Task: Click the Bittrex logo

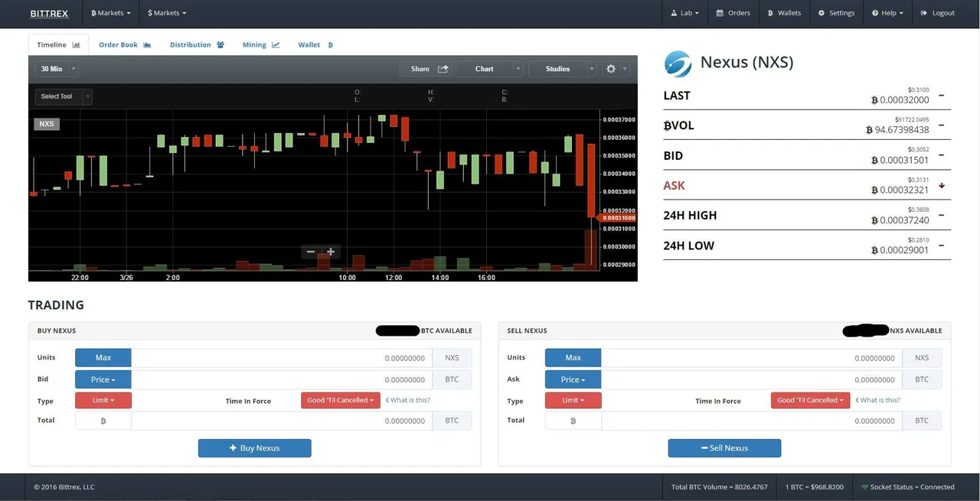Action: 48,13
